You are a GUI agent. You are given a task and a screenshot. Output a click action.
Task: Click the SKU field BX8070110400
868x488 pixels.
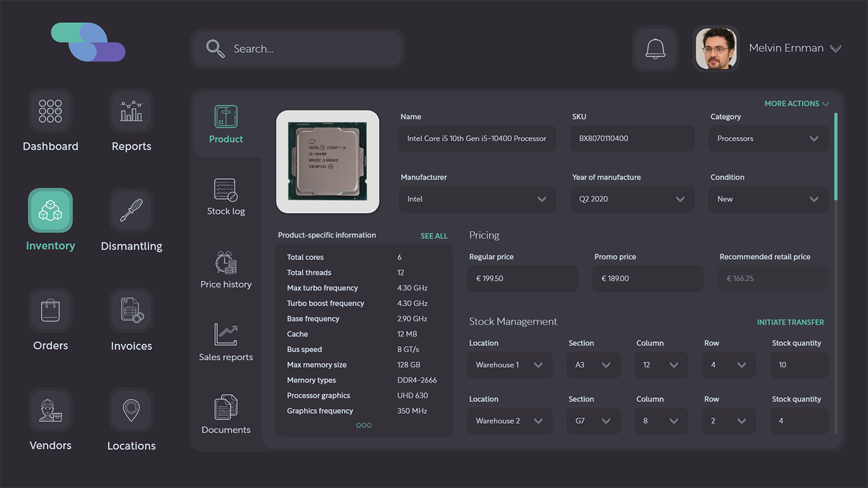tap(632, 139)
